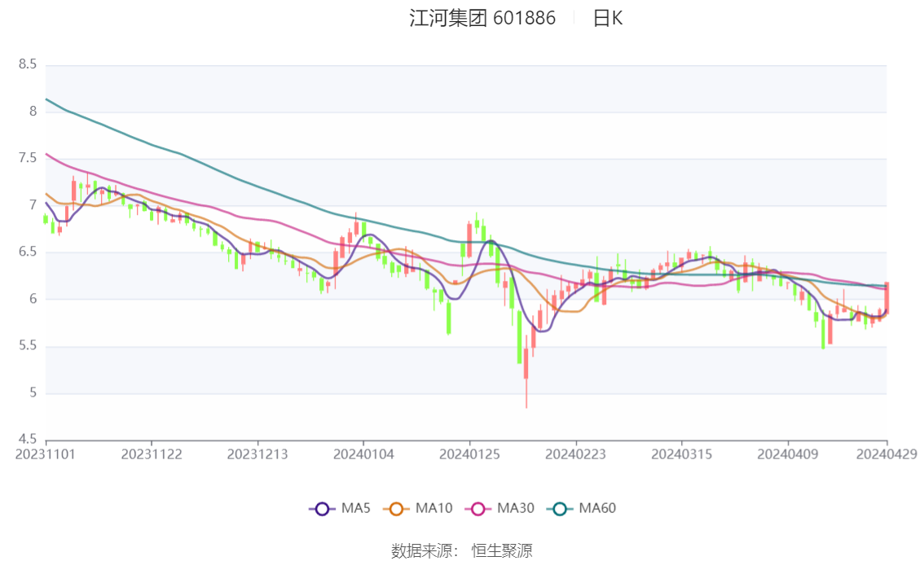Click the 江河集团 601886 chart title
The height and width of the screenshot is (561, 924).
tap(482, 18)
